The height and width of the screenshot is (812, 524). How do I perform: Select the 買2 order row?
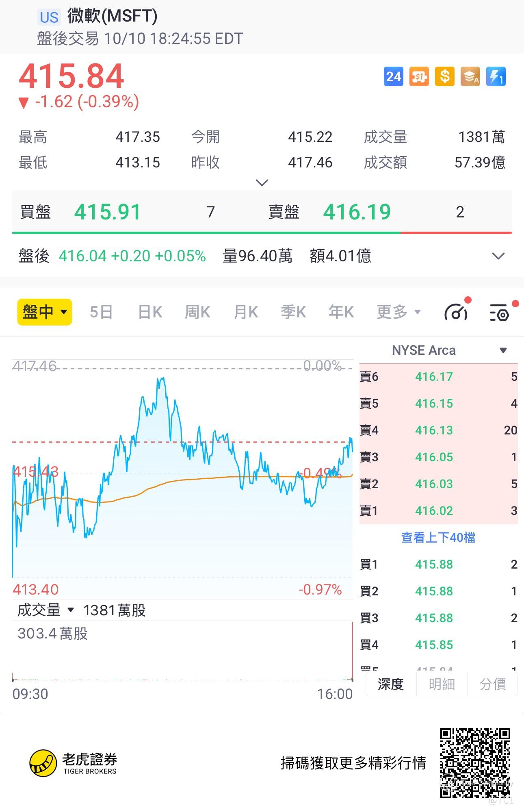[439, 591]
